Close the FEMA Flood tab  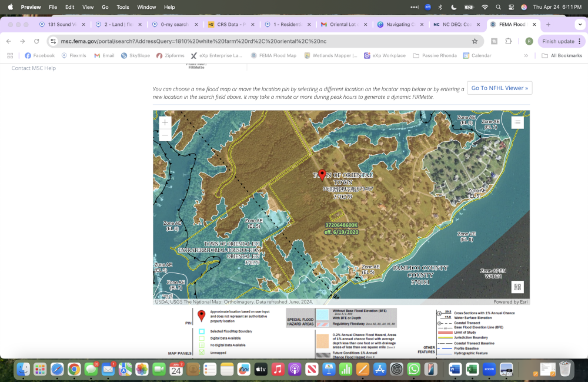pos(534,24)
